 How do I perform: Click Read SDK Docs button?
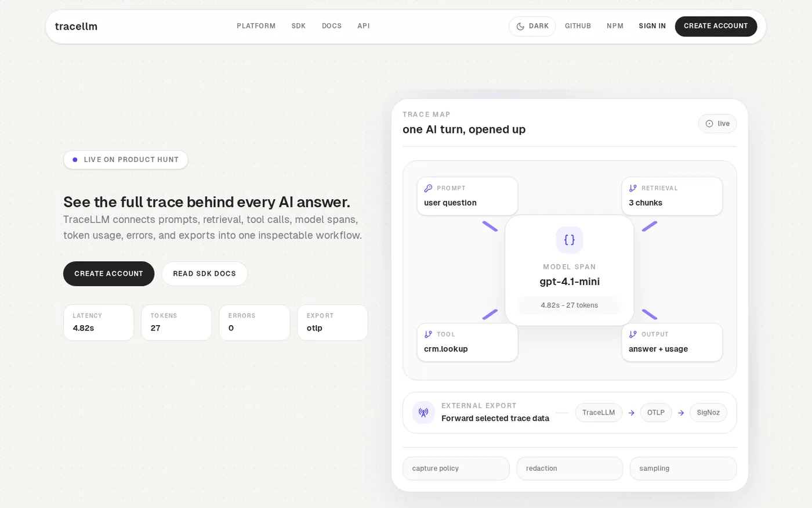point(204,273)
